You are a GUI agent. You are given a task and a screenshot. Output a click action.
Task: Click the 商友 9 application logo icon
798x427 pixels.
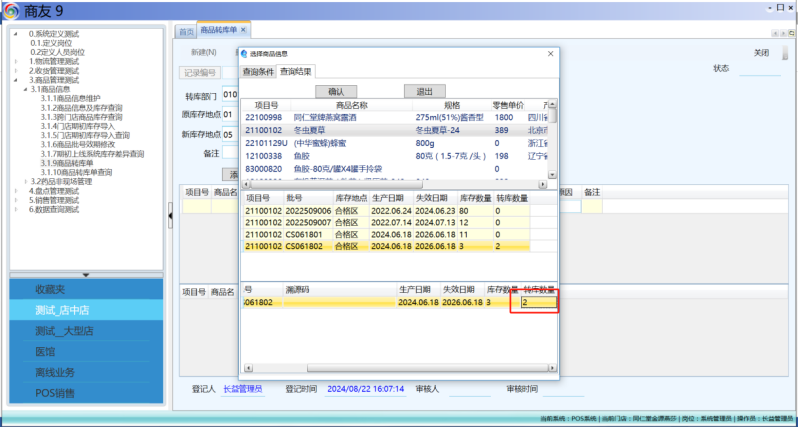12,11
